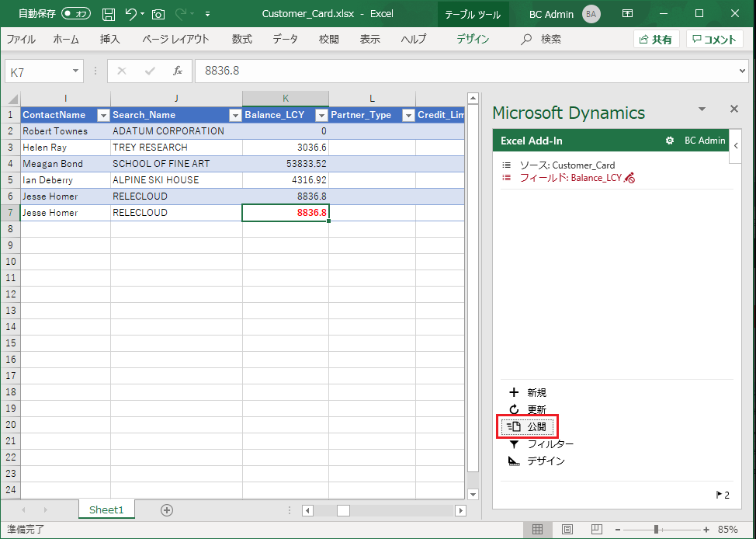Switch to the データ tab

click(286, 39)
